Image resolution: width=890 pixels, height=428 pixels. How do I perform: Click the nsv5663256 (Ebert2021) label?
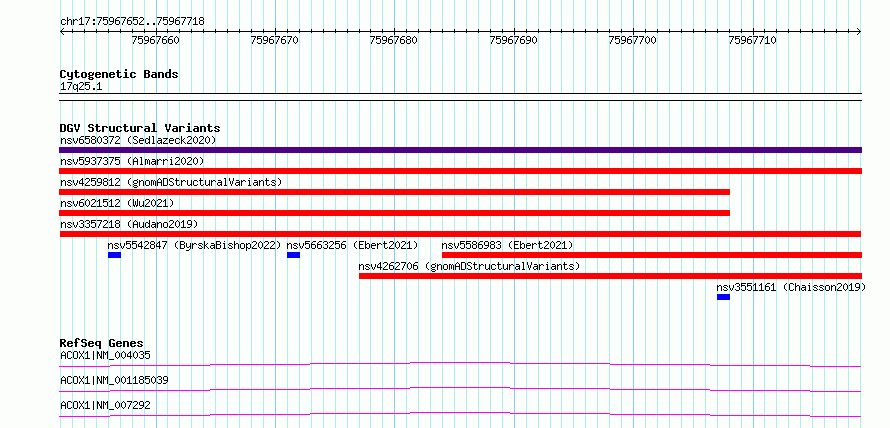coord(352,245)
